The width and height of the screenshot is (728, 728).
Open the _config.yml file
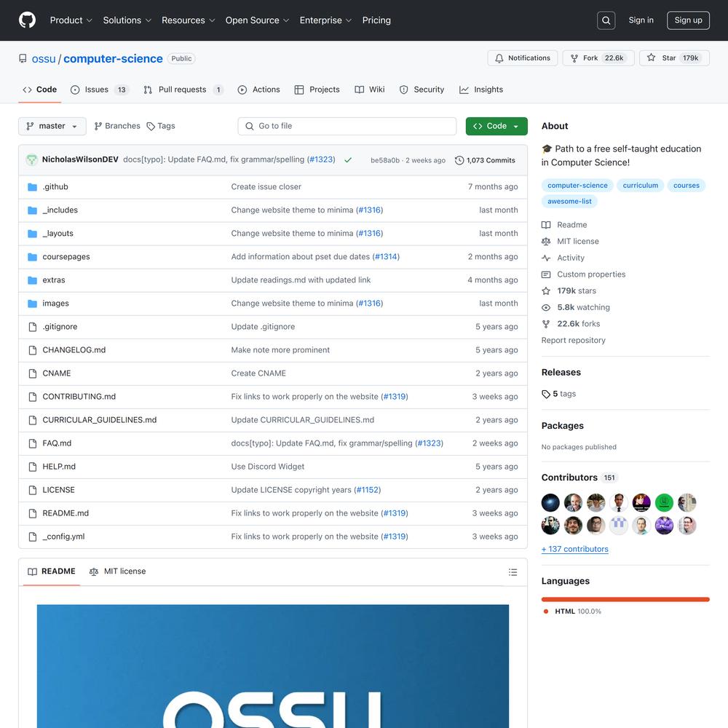[x=63, y=537]
